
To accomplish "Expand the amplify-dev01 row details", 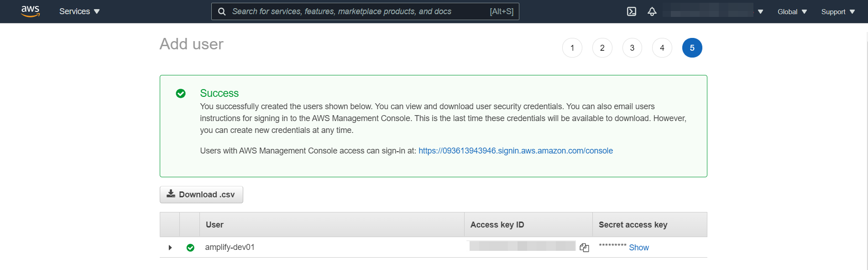I will point(170,247).
